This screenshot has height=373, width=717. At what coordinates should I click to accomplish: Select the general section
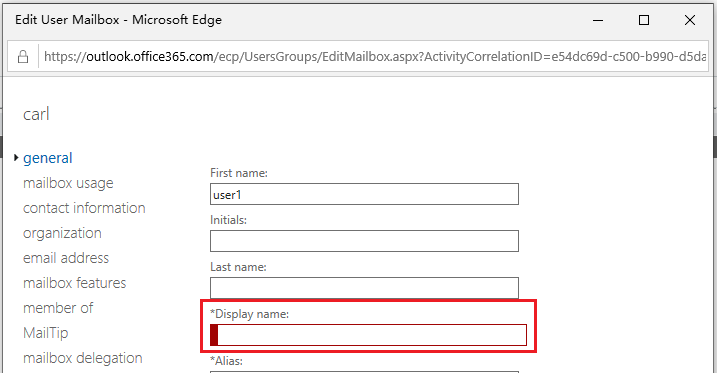click(x=48, y=158)
